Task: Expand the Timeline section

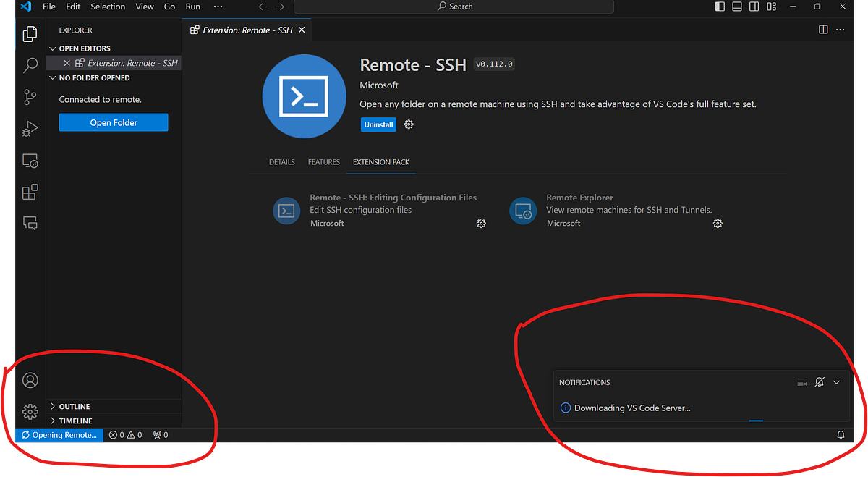Action: coord(75,421)
